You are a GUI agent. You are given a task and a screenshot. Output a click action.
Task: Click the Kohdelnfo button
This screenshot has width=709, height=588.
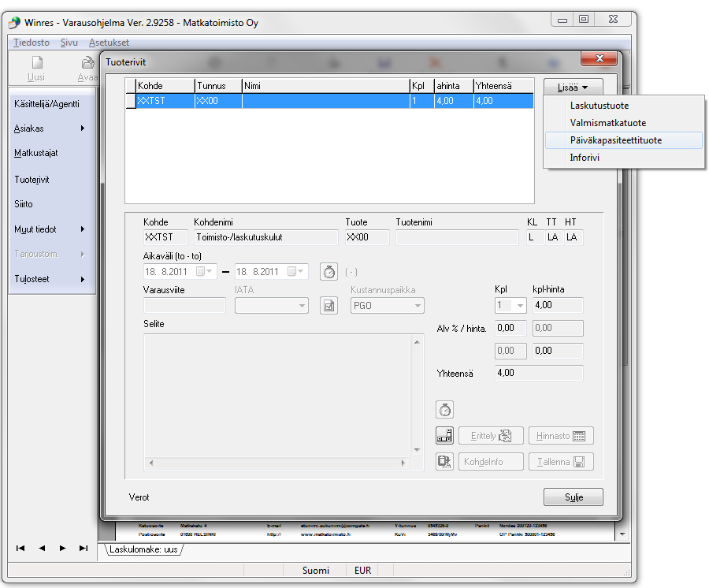[x=491, y=461]
